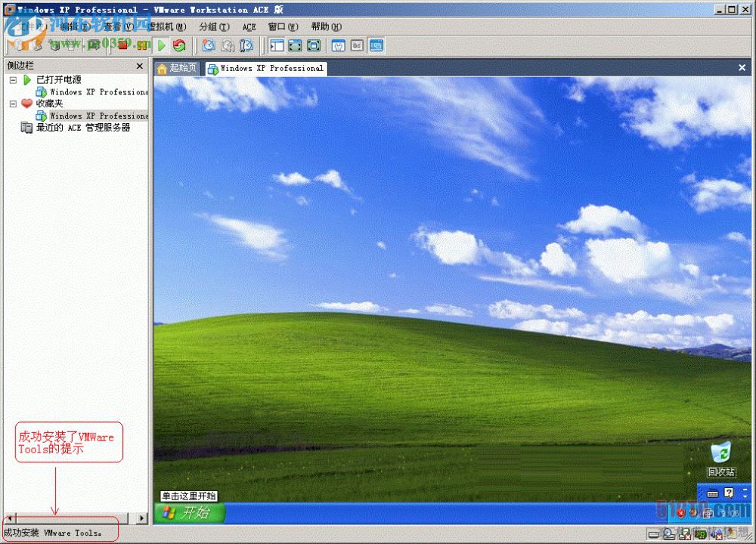
Task: Click the sidebar horizontal scrollbar right arrow
Action: (141, 518)
